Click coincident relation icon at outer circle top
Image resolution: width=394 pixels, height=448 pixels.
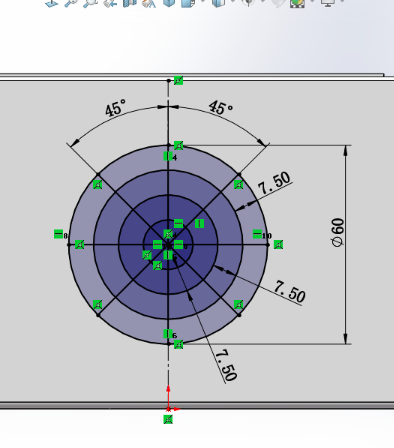[179, 145]
